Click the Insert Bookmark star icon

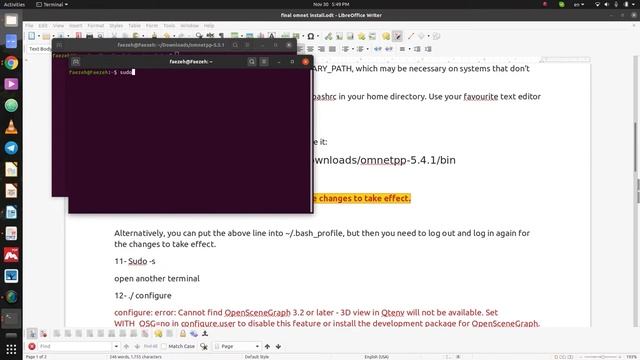coord(361,36)
